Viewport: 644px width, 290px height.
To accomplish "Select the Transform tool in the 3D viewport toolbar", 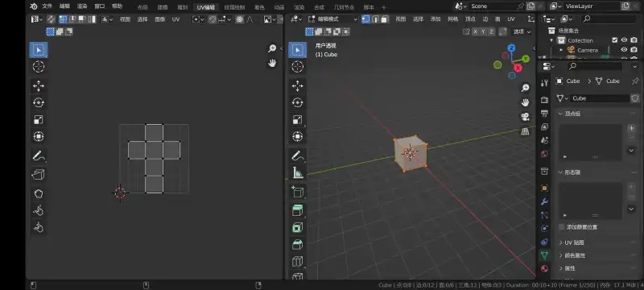I will (297, 136).
